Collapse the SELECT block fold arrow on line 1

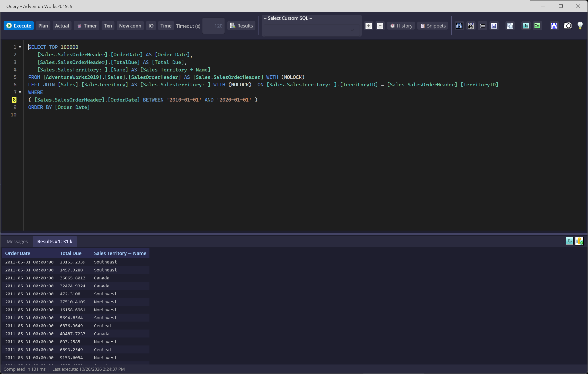click(x=20, y=47)
